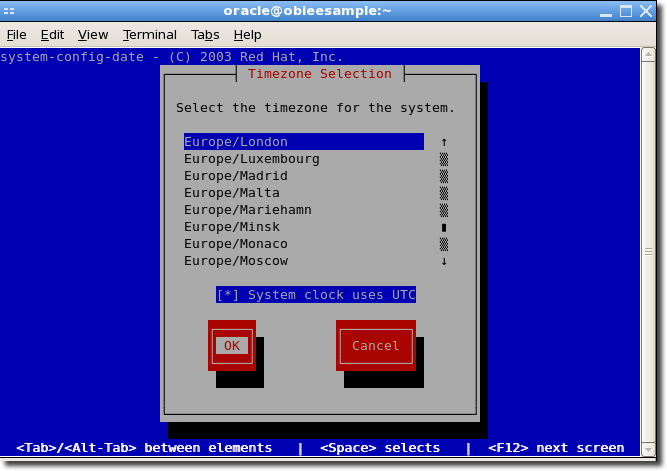667x471 pixels.
Task: Select the Europe/Luxembourg timezone entry
Action: [x=252, y=159]
